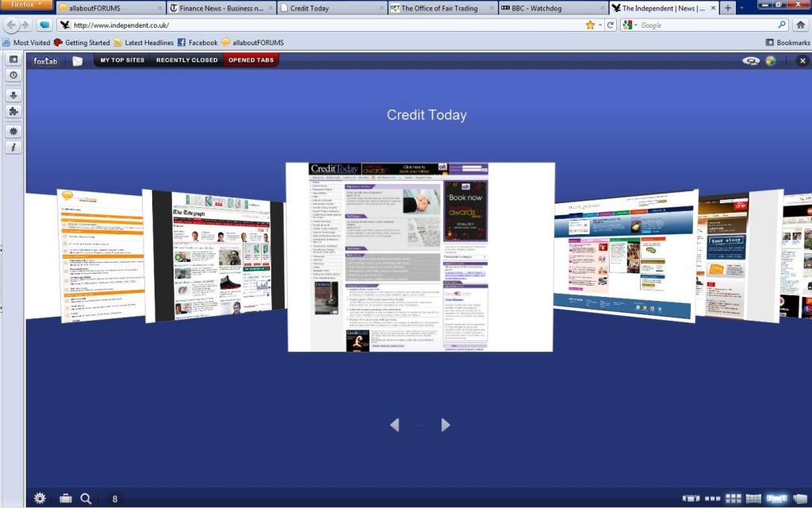Switch to OPENED TABS tab
812x508 pixels.
coord(251,60)
